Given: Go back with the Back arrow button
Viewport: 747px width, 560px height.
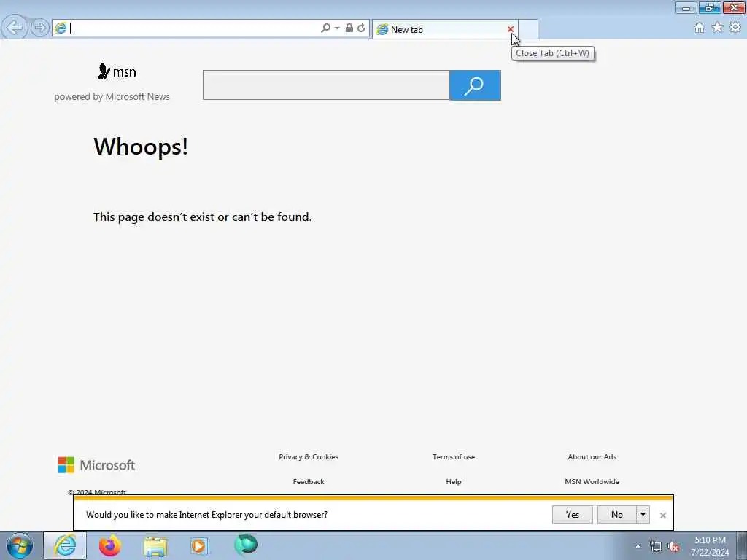Looking at the screenshot, I should pos(15,27).
